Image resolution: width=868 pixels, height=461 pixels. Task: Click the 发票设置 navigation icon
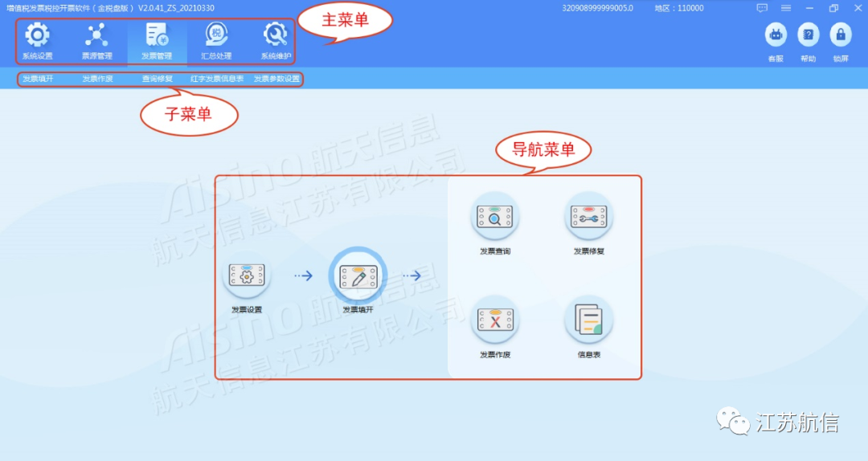[247, 275]
